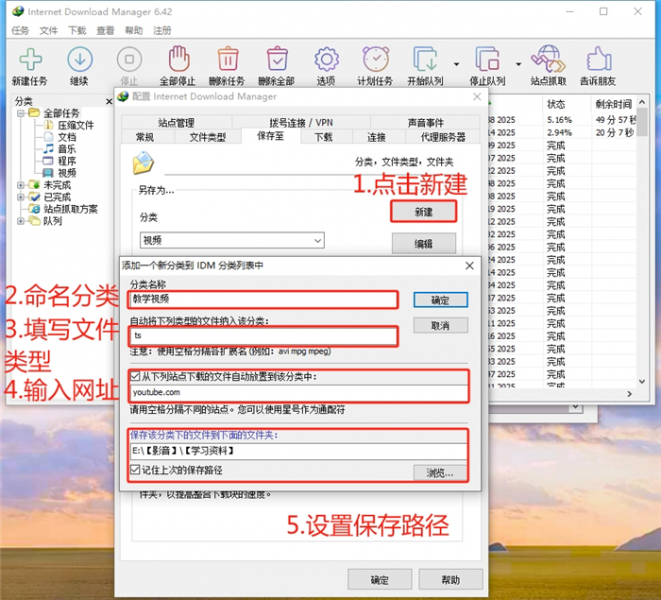Click the Tell a Friend (告诉朋友) thumbs-up icon

(599, 59)
